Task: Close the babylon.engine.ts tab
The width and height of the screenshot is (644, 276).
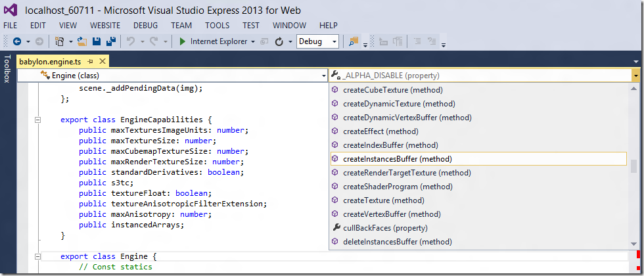Action: click(103, 62)
